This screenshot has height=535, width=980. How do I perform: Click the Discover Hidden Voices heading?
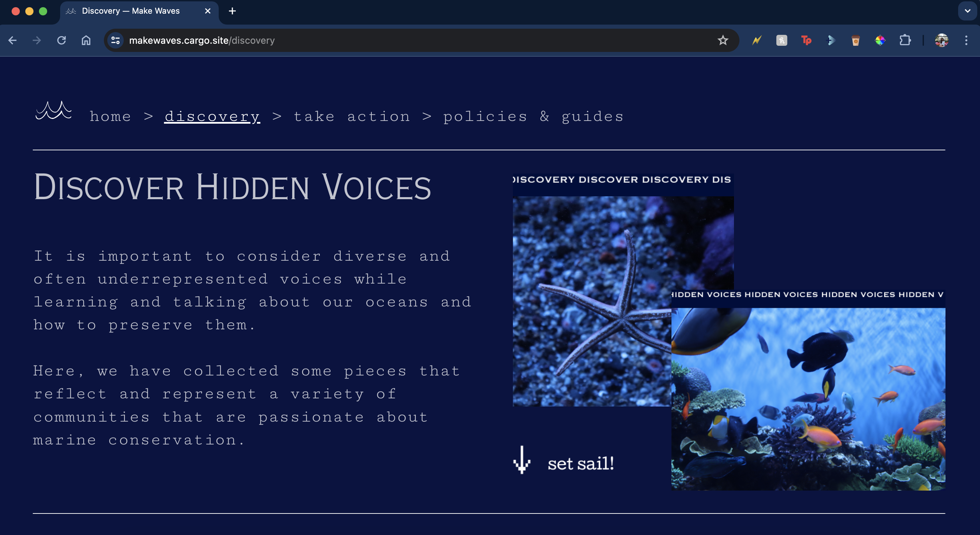[232, 187]
